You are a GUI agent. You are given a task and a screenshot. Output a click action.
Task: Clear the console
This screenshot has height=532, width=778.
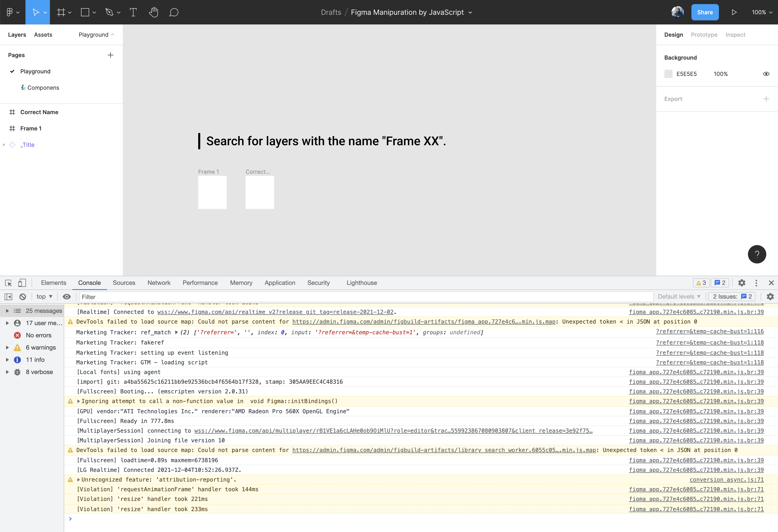[22, 297]
